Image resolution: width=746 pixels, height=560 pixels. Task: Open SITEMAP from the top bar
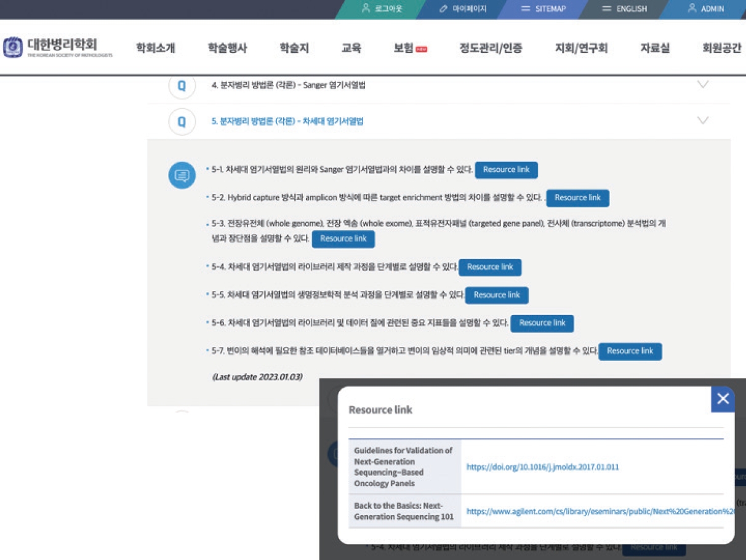[542, 9]
